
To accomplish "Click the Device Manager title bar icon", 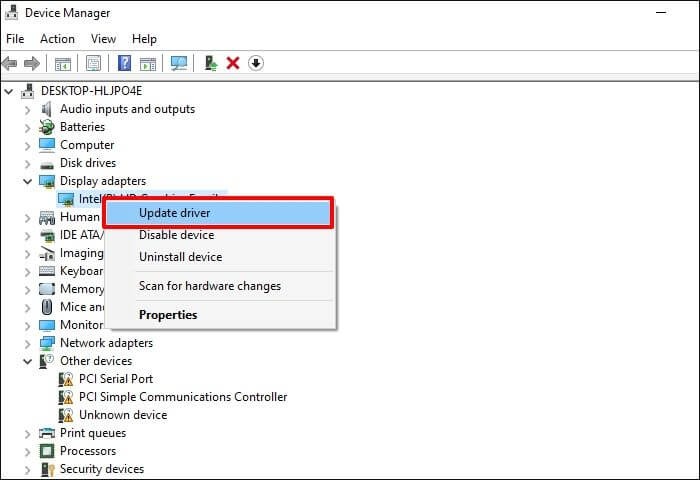I will (11, 13).
